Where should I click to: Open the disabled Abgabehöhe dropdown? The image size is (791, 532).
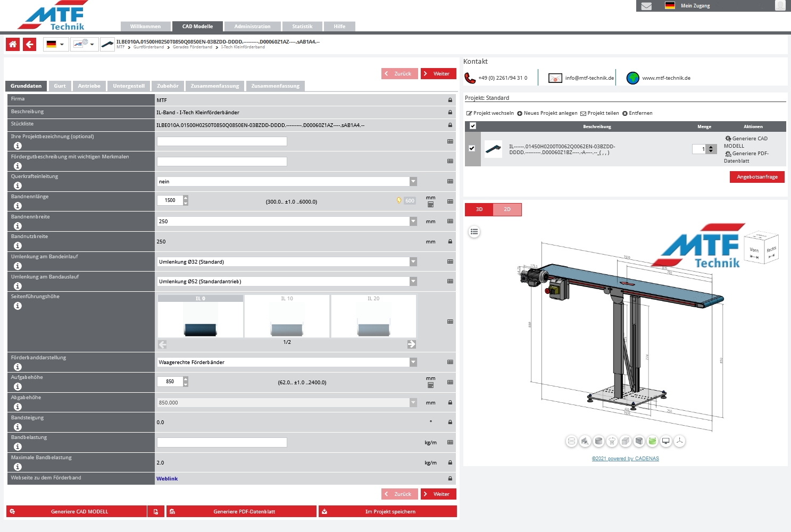287,403
